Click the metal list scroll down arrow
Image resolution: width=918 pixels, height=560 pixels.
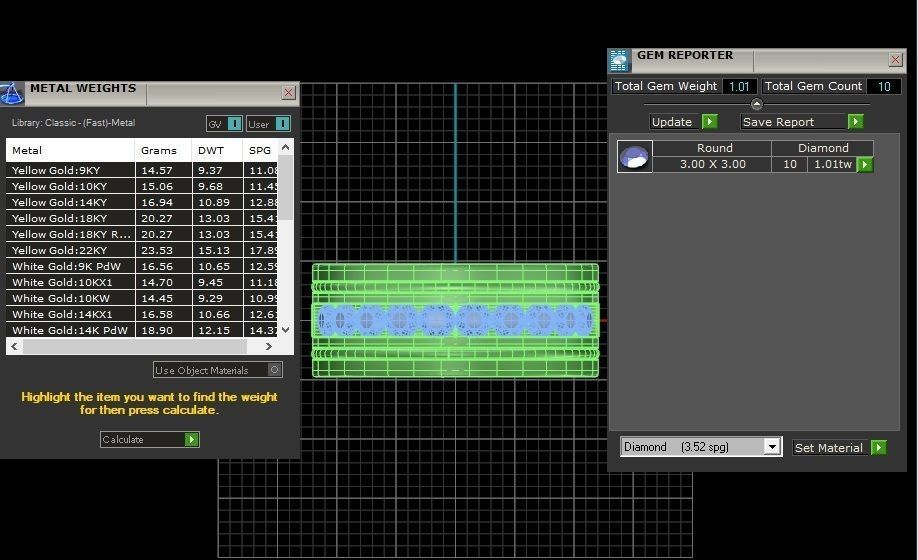click(x=285, y=330)
